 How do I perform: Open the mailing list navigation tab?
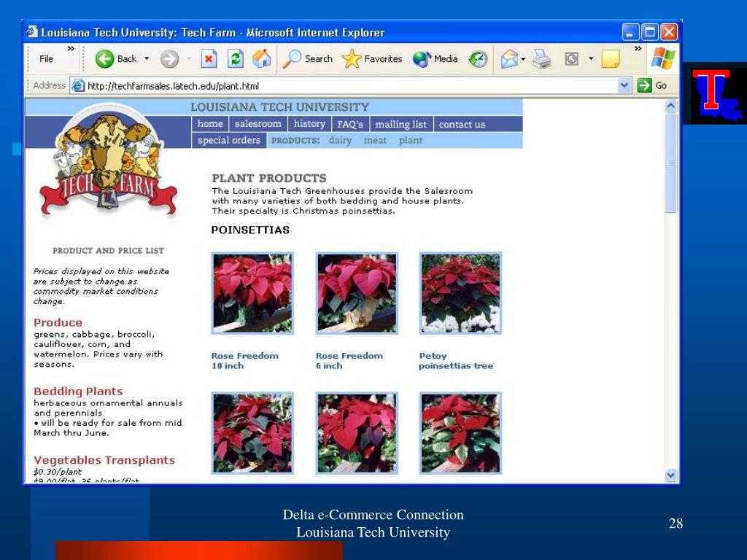[x=400, y=124]
